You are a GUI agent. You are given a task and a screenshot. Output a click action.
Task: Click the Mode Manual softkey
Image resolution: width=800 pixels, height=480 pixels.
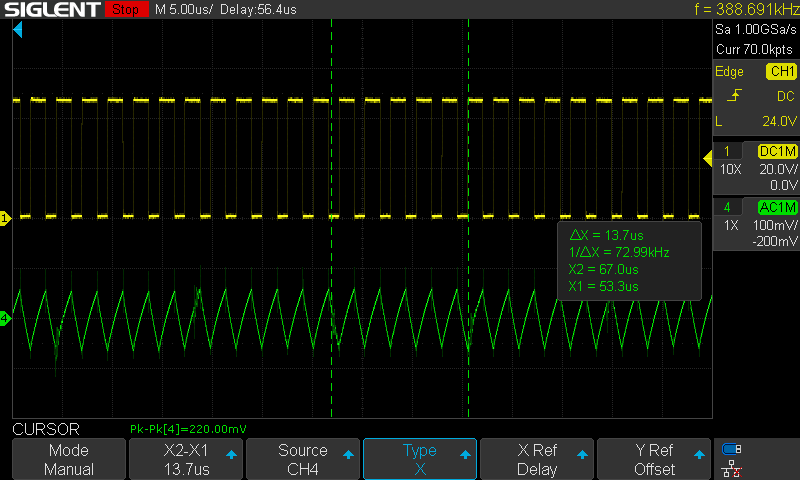69,459
